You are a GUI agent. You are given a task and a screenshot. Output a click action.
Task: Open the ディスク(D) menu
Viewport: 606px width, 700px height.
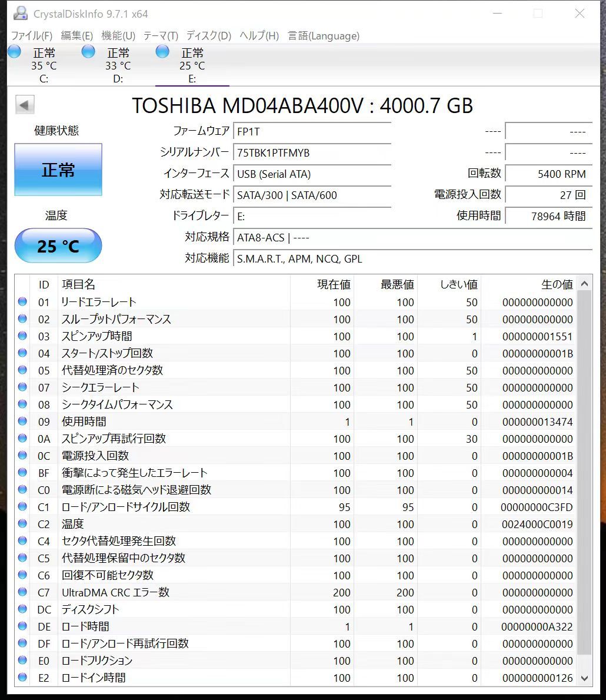click(209, 36)
